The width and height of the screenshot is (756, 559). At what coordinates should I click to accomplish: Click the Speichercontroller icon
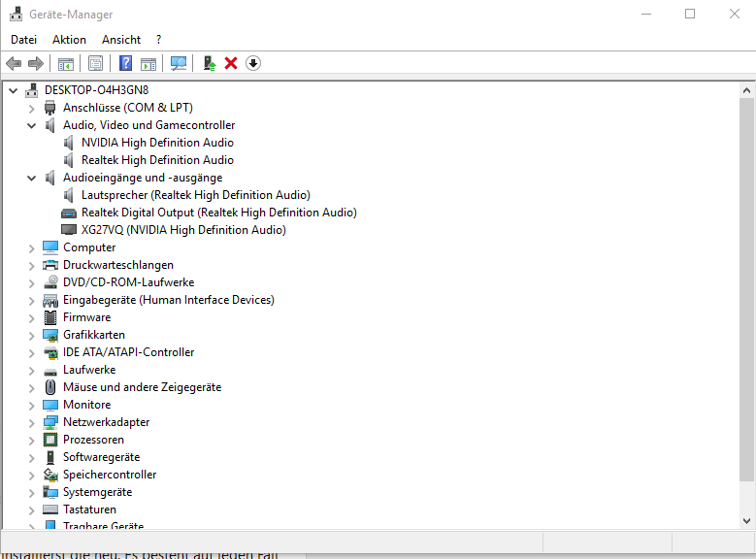pyautogui.click(x=50, y=475)
